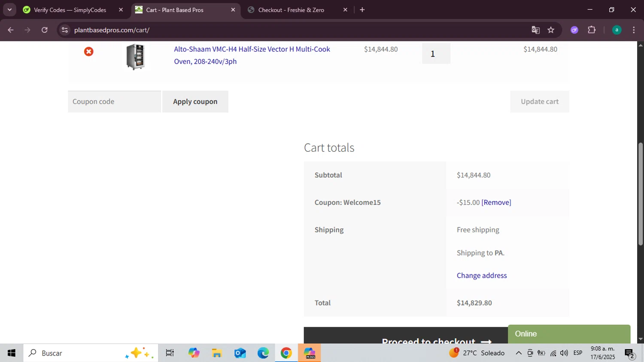Open Chrome's three-dot menu
The width and height of the screenshot is (644, 362).
tap(634, 30)
